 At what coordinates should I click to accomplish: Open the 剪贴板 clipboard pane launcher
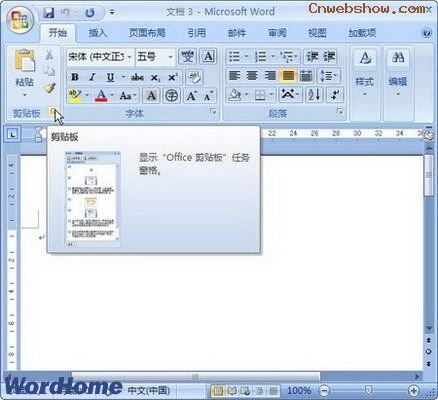[53, 112]
